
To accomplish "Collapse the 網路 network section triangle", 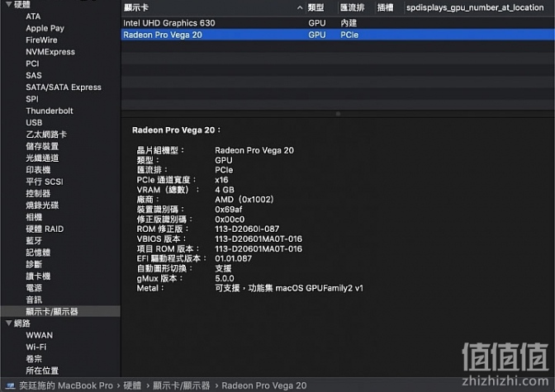I will click(9, 323).
